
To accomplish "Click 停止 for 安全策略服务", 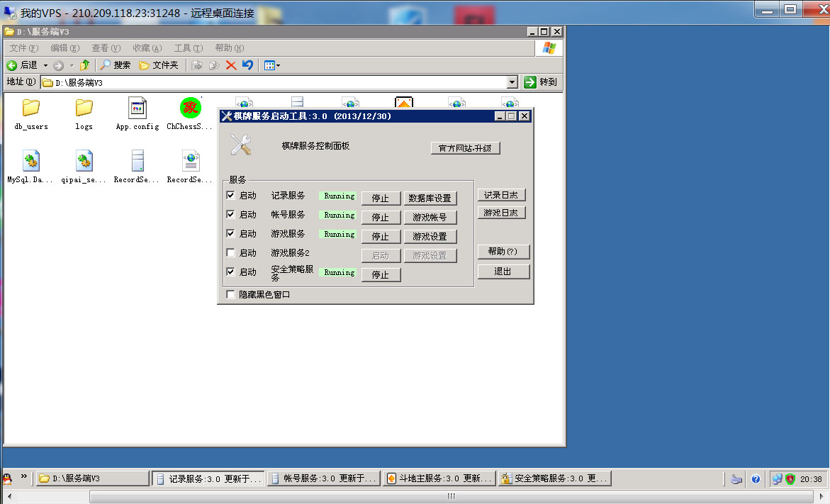I will tap(381, 275).
